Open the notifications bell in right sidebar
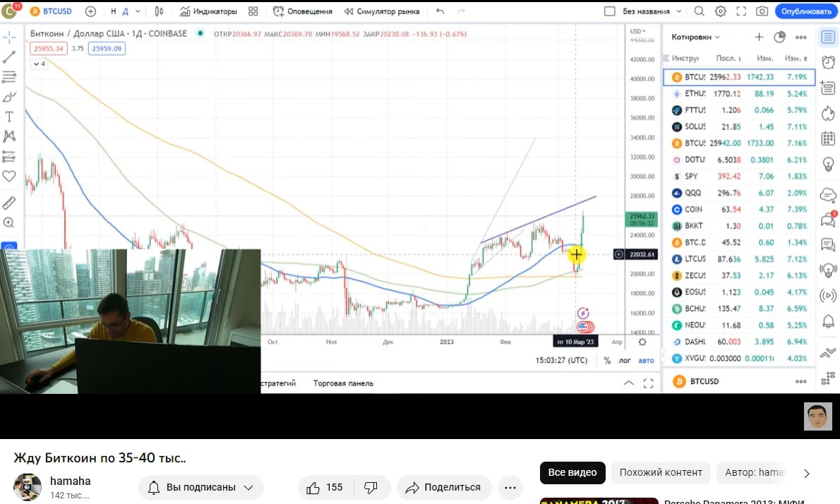Viewport: 840px width, 504px height. click(828, 321)
